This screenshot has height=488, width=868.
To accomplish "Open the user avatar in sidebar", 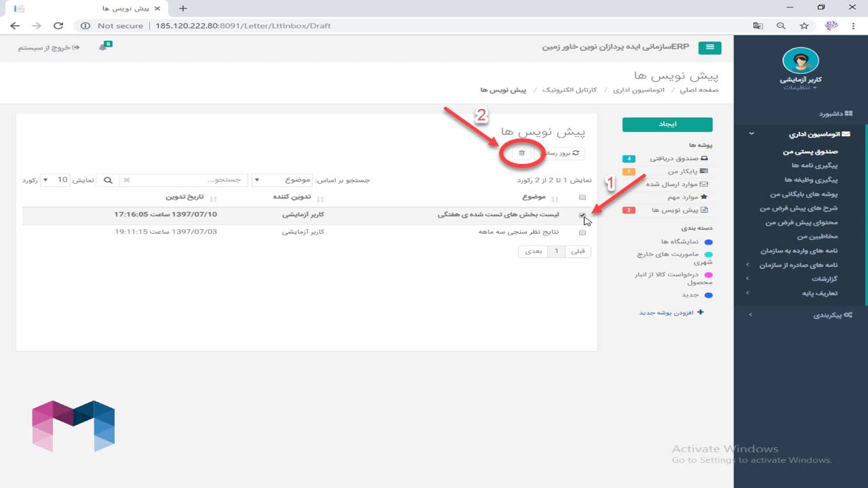I will click(x=800, y=61).
